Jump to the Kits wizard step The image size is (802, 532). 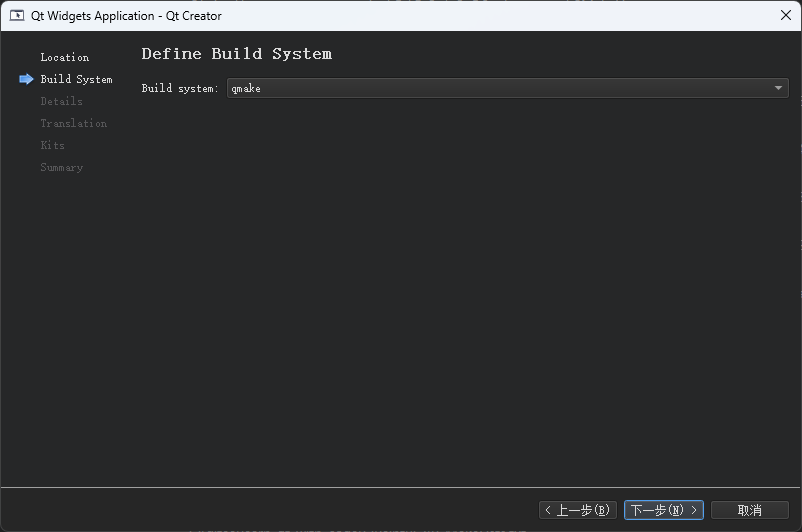(52, 145)
